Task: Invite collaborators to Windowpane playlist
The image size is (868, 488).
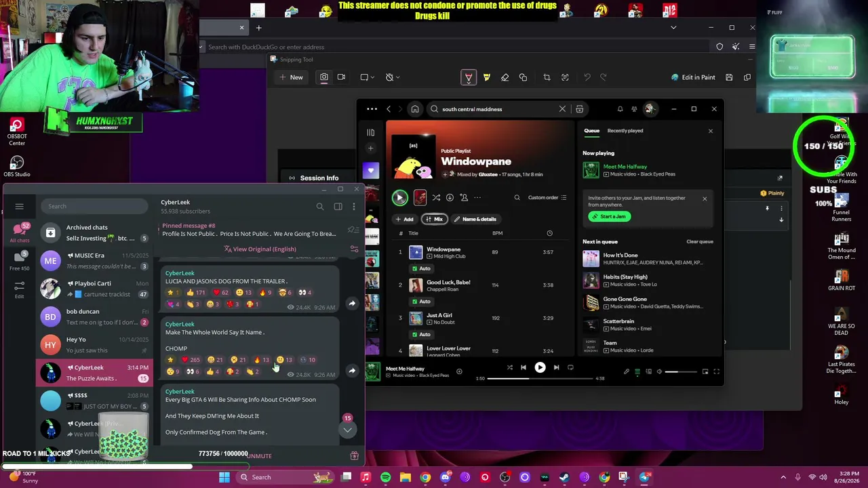Action: [x=464, y=198]
